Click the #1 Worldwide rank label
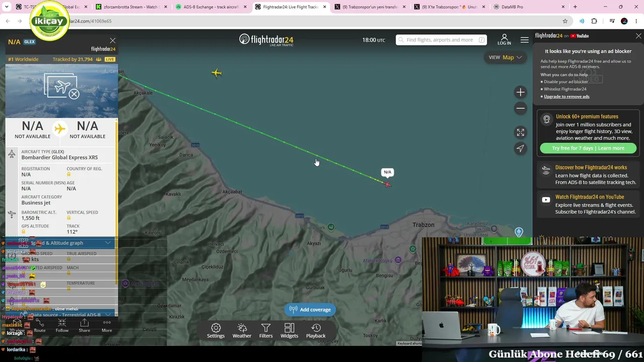This screenshot has width=644, height=362. pos(23,59)
